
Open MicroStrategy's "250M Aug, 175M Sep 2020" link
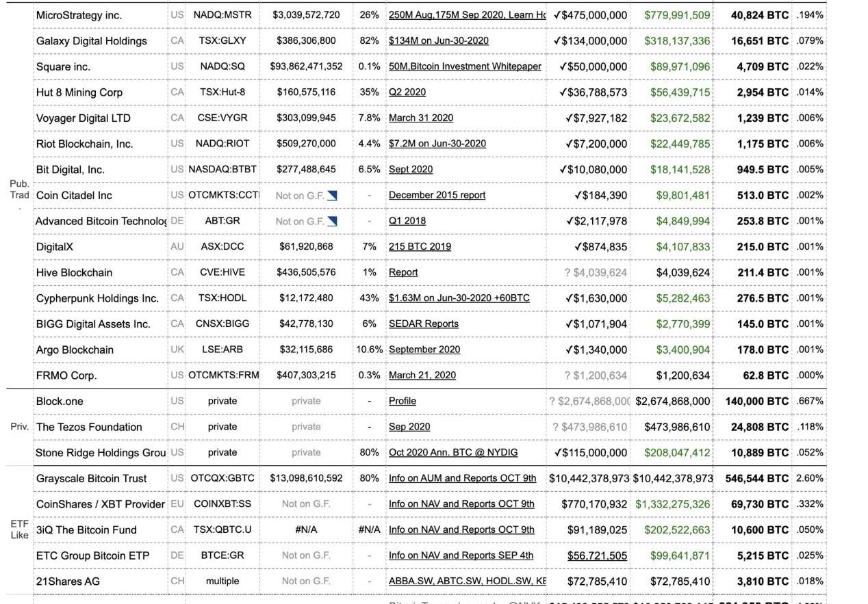coord(466,15)
